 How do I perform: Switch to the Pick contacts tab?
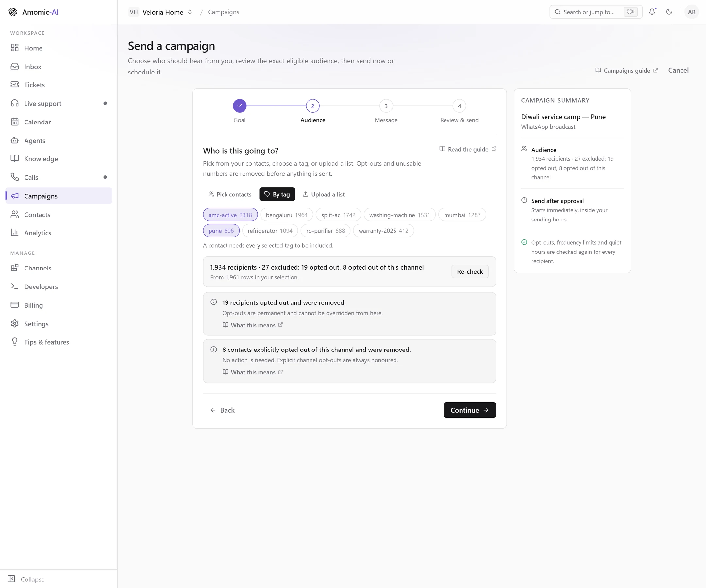230,194
